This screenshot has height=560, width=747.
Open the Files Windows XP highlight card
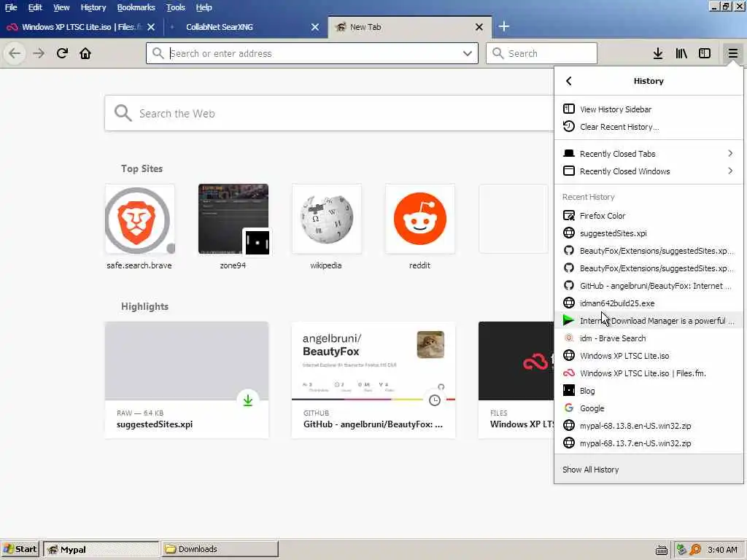(x=516, y=380)
